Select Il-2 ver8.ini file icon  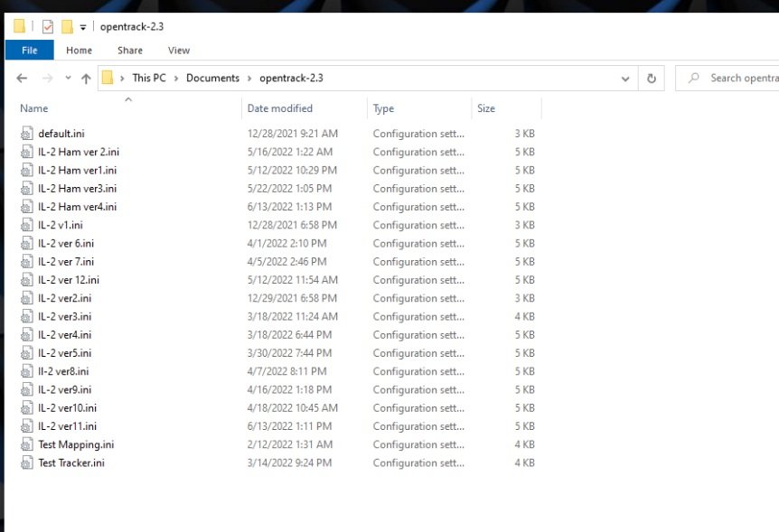27,371
